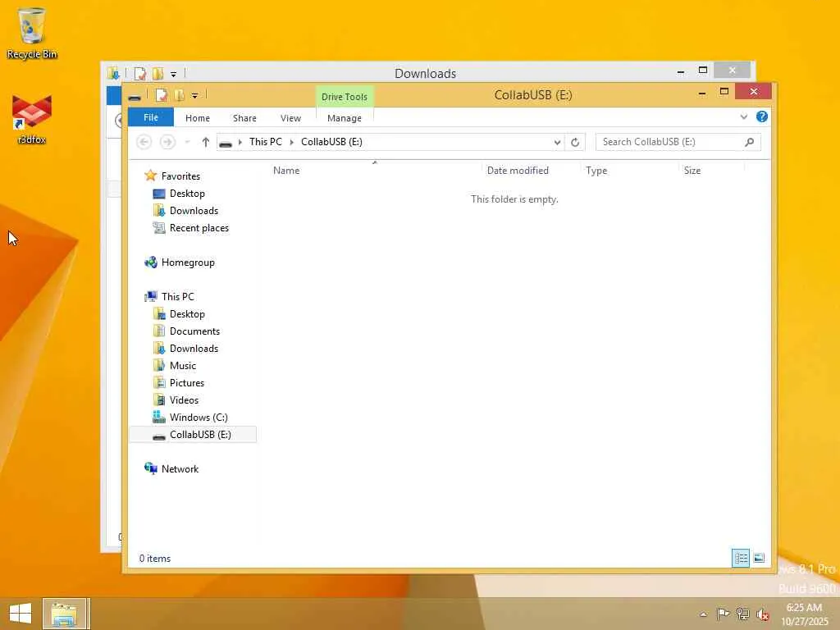Click the muted volume tray icon
Screen dimensions: 840x630
click(x=762, y=614)
